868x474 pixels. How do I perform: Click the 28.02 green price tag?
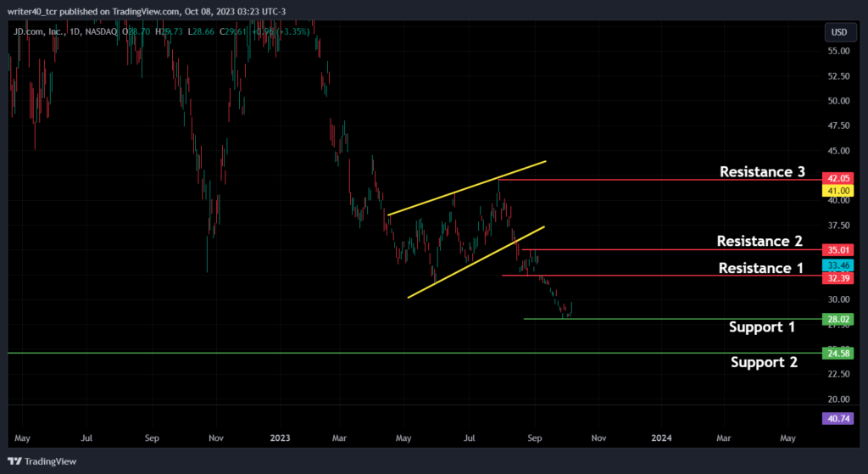838,320
